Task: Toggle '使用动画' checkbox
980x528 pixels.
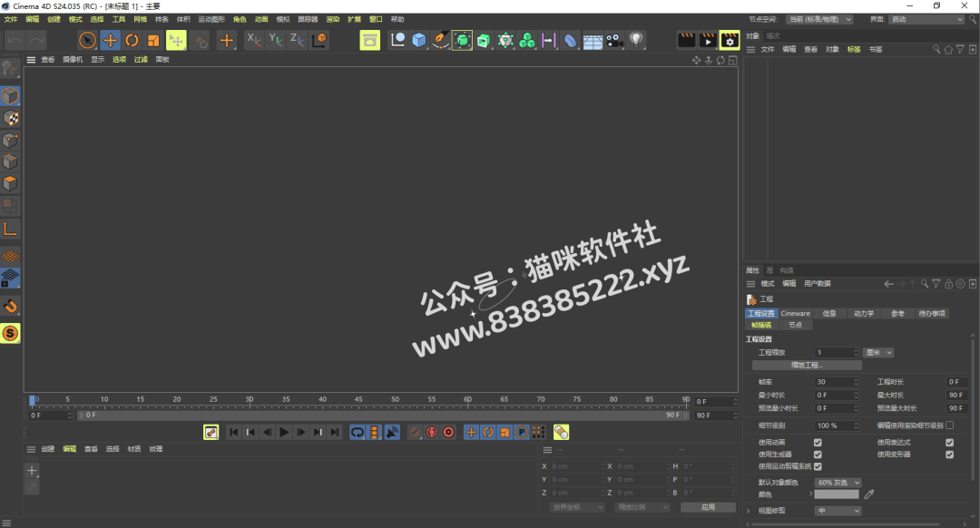Action: coord(818,443)
